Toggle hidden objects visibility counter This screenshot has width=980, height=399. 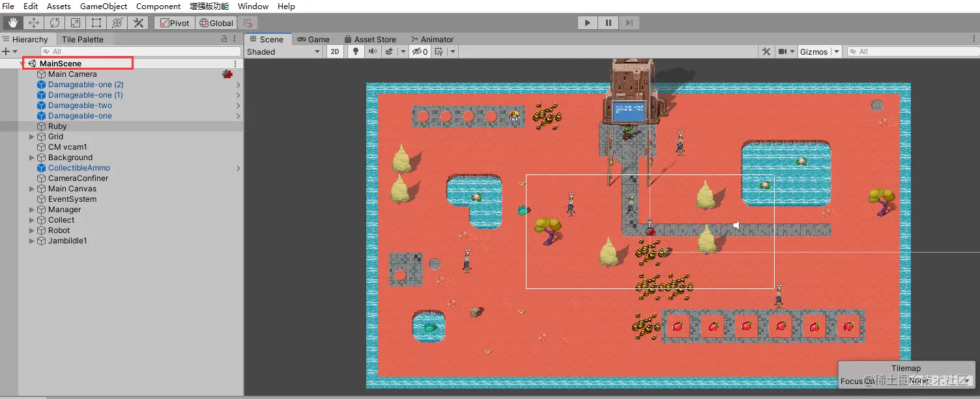[x=420, y=51]
